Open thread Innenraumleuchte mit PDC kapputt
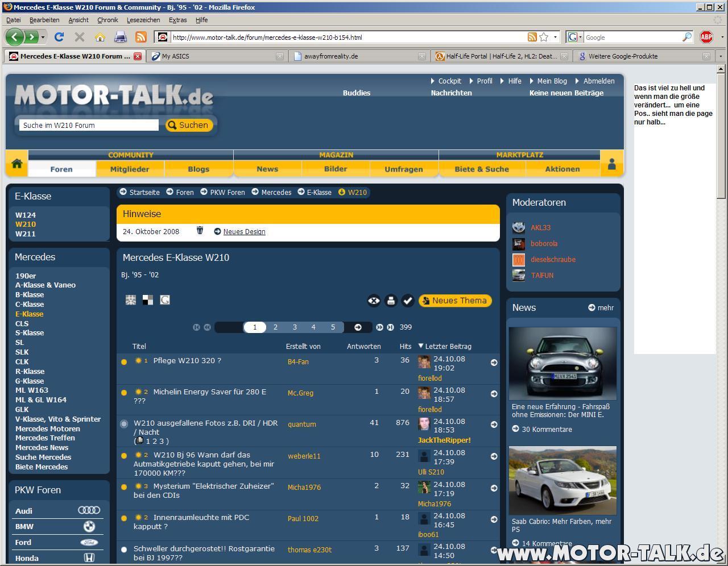728x566 pixels. point(191,522)
